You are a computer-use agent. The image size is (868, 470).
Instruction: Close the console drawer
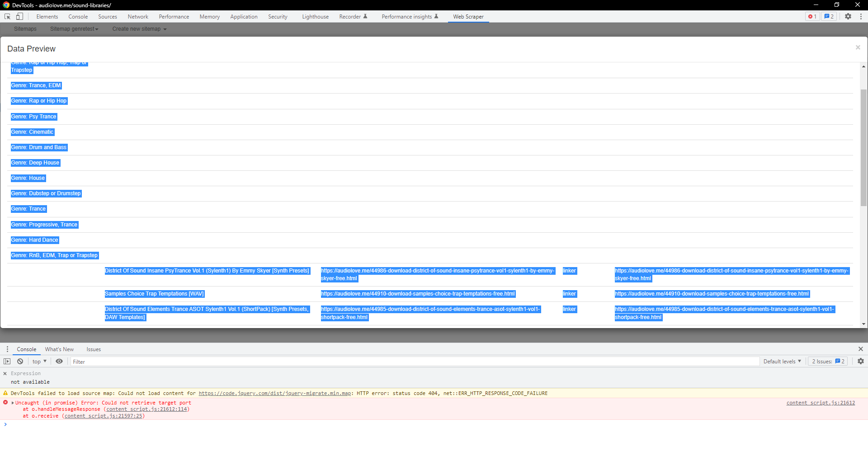point(861,349)
